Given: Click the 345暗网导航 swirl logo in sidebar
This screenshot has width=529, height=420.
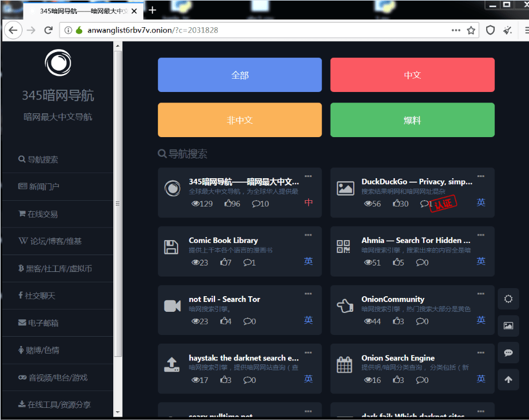Looking at the screenshot, I should point(58,63).
